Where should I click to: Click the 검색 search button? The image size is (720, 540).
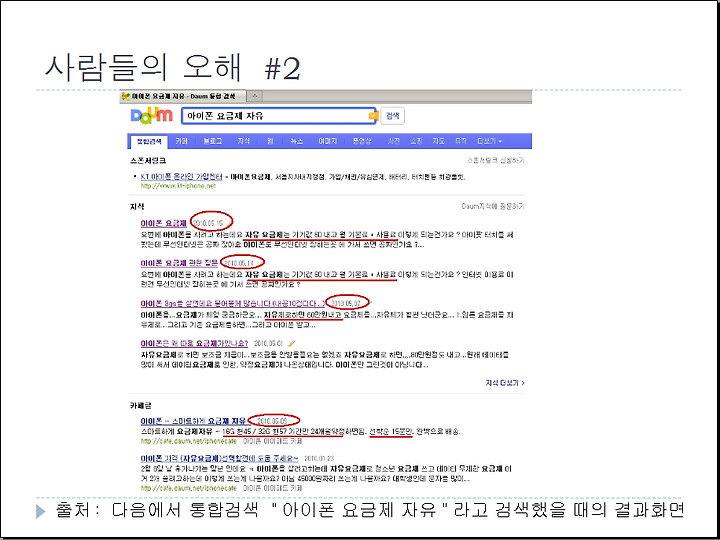point(392,116)
